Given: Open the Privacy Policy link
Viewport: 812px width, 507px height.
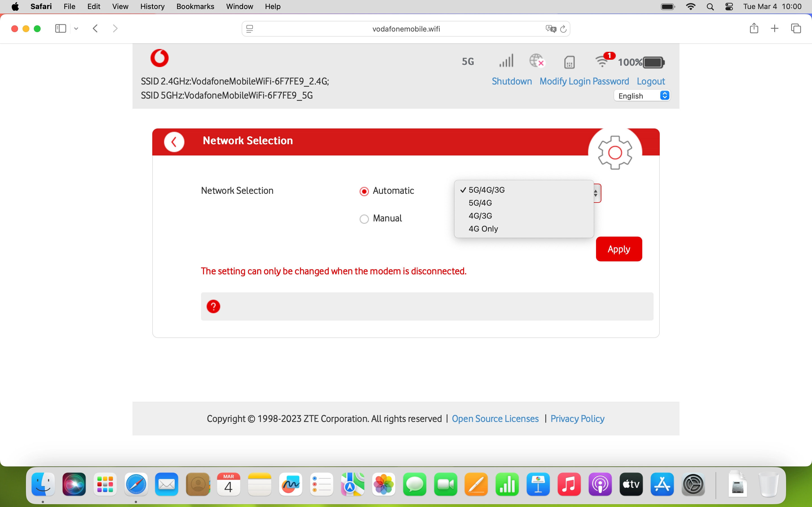Looking at the screenshot, I should click(x=577, y=419).
